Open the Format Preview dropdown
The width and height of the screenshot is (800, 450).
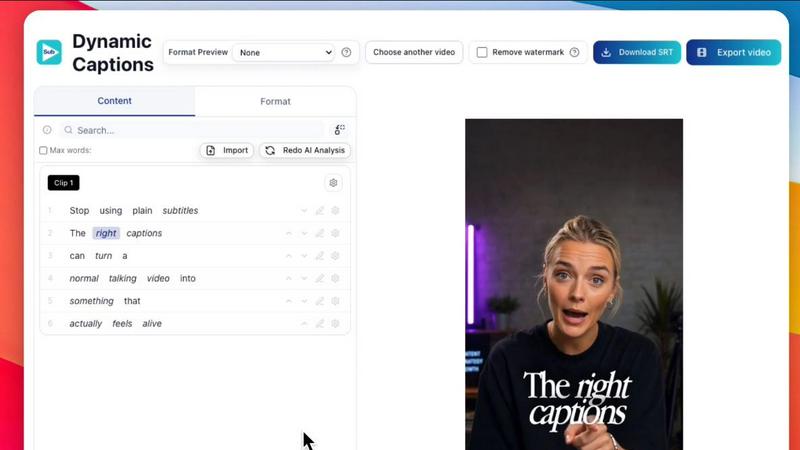(284, 53)
